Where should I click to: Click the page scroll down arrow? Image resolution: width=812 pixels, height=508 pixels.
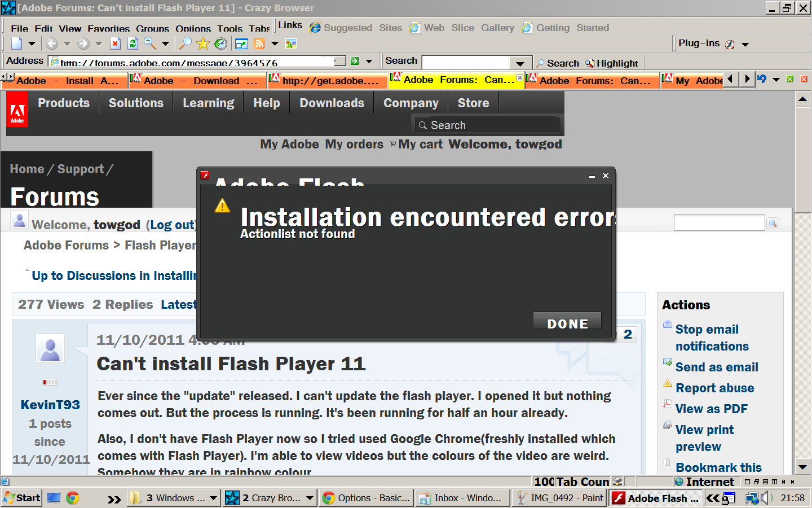[x=803, y=467]
